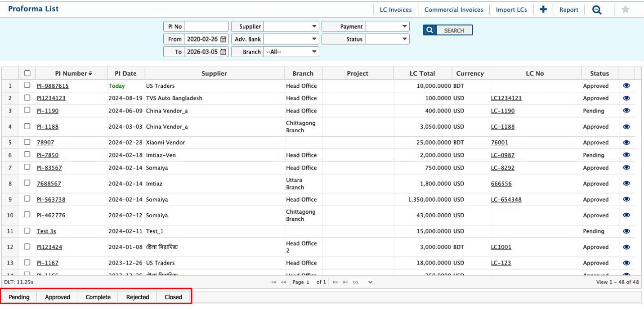Click the star favorite icon
644x310 pixels.
pos(625,9)
